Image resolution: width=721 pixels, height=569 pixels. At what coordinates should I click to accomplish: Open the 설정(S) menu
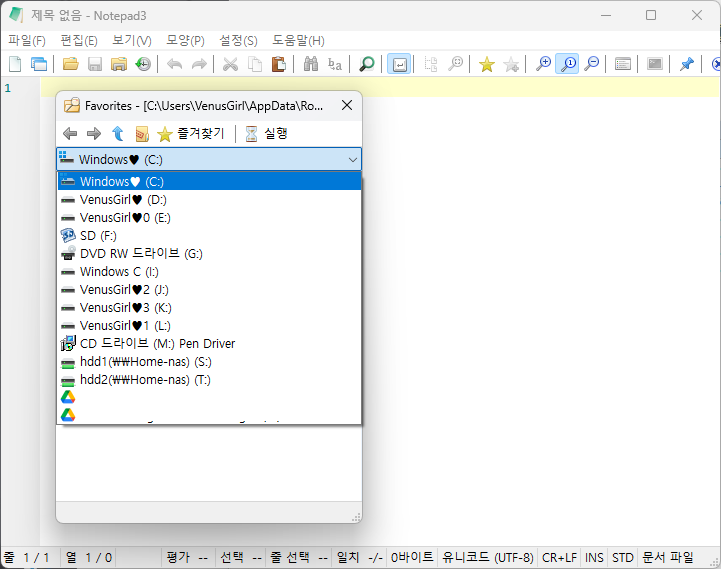(x=238, y=40)
